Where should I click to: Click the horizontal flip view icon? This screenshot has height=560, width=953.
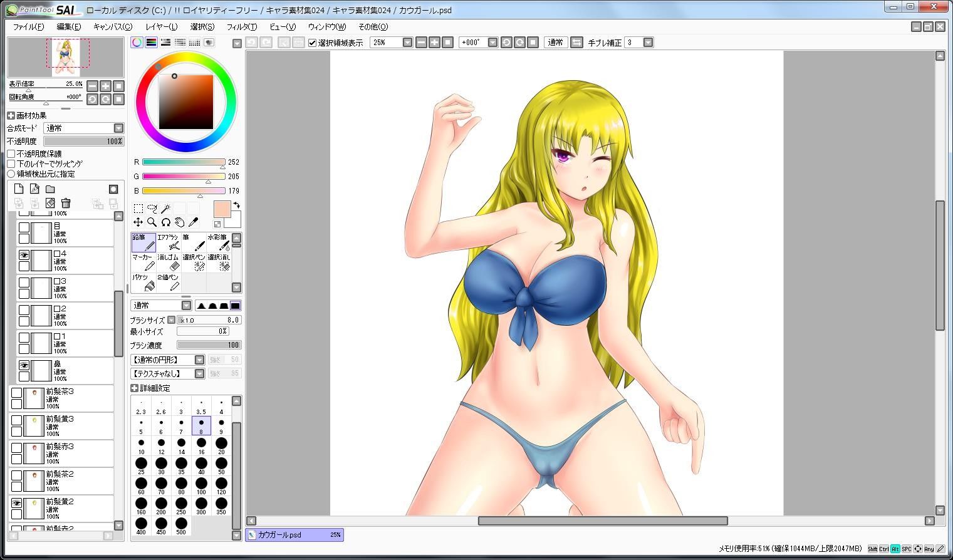click(x=576, y=43)
